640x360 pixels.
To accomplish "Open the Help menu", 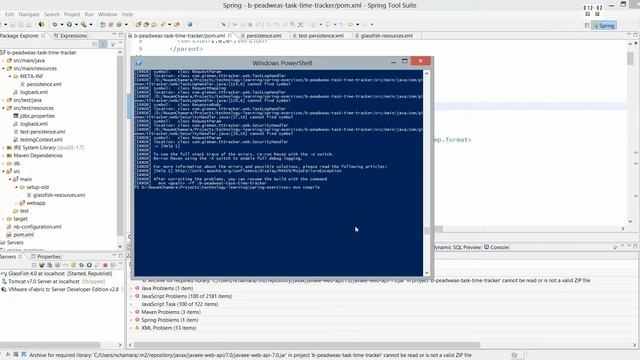I will tap(127, 14).
